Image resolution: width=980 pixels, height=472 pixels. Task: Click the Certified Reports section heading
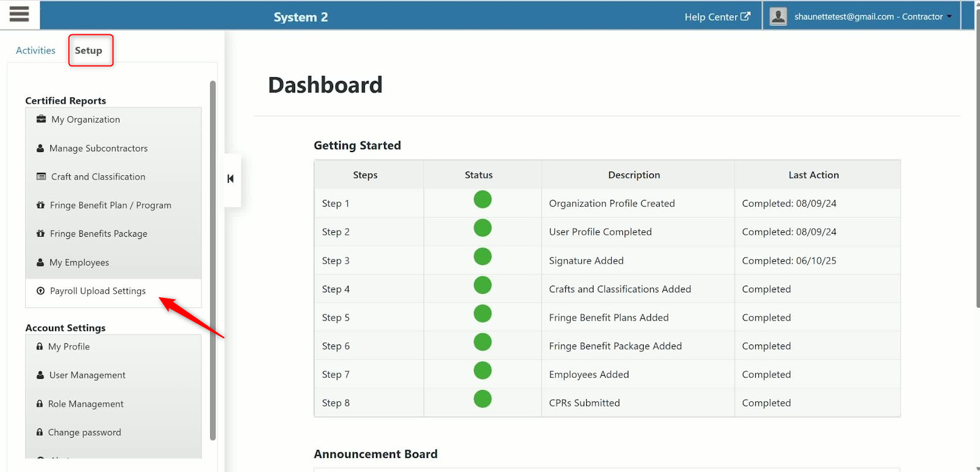(66, 101)
